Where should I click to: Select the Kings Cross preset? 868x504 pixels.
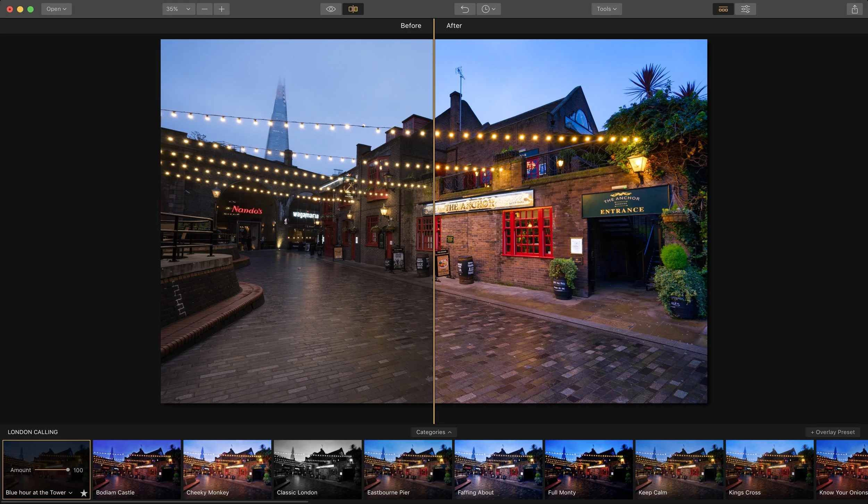[770, 470]
